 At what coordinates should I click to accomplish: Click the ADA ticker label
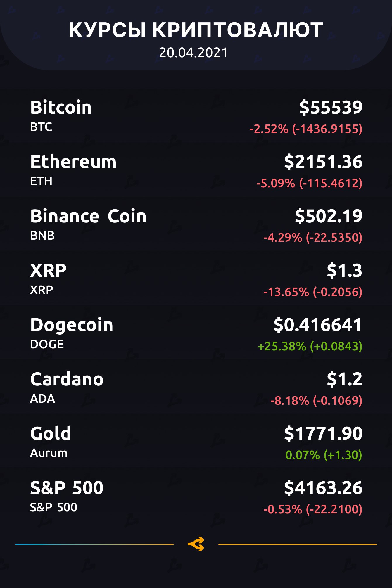pos(42,399)
